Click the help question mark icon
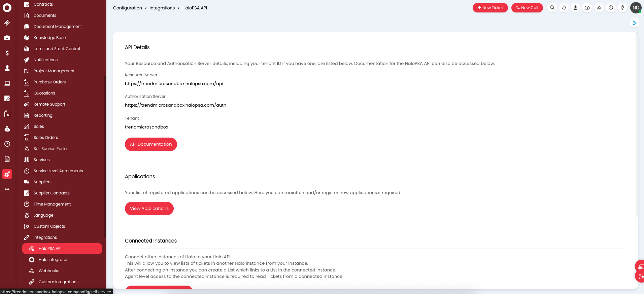Viewport: 644px width, 294px height. (x=622, y=8)
